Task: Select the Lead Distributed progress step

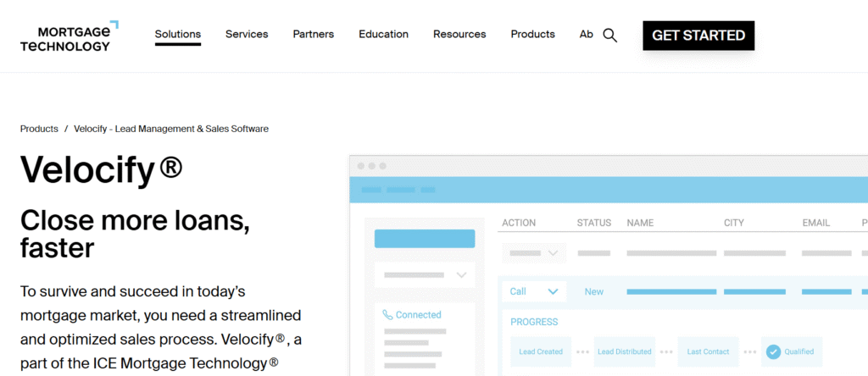Action: 624,351
